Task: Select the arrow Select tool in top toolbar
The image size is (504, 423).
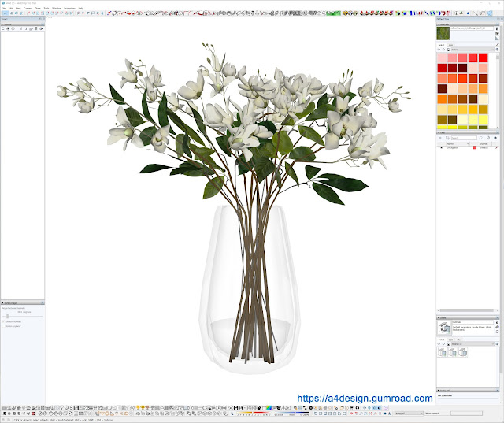Action: point(4,13)
